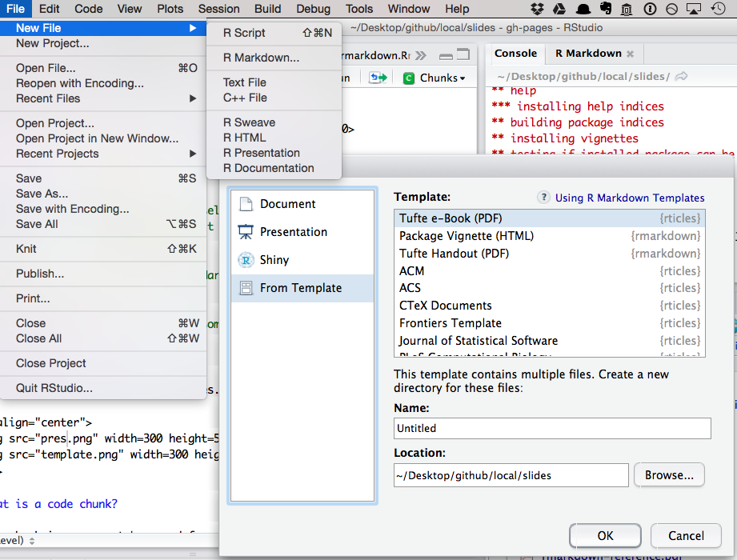Click Save As... in the File menu

[x=103, y=194]
